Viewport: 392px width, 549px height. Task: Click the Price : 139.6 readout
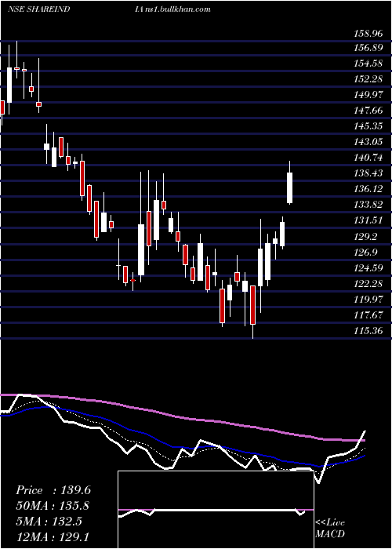click(x=53, y=490)
